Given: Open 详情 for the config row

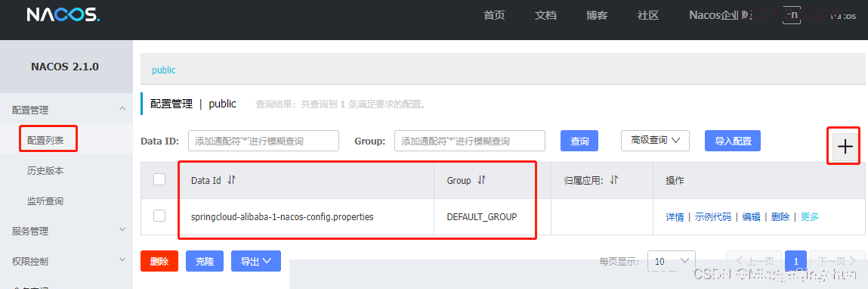Looking at the screenshot, I should 675,217.
